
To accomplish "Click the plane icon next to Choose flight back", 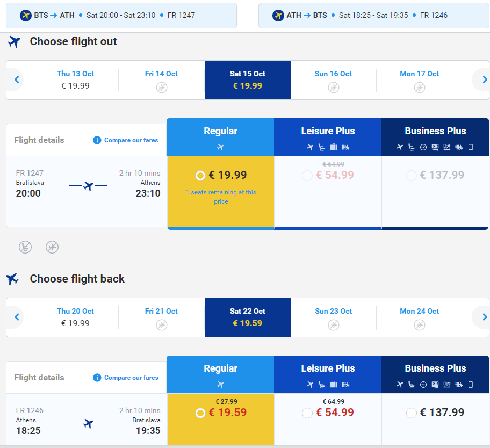I will pos(12,279).
